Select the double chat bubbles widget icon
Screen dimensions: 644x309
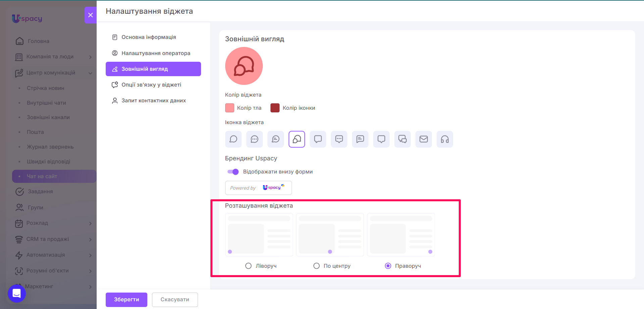click(x=402, y=139)
